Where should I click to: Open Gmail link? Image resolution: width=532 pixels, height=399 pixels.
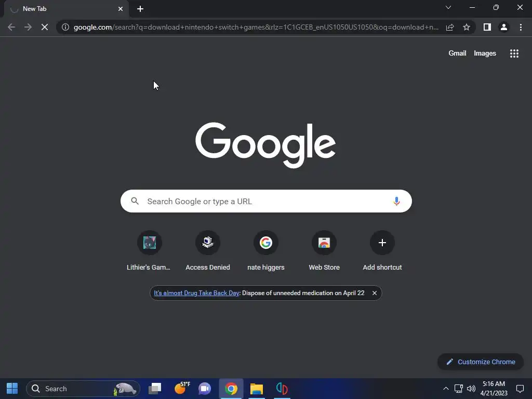[457, 54]
